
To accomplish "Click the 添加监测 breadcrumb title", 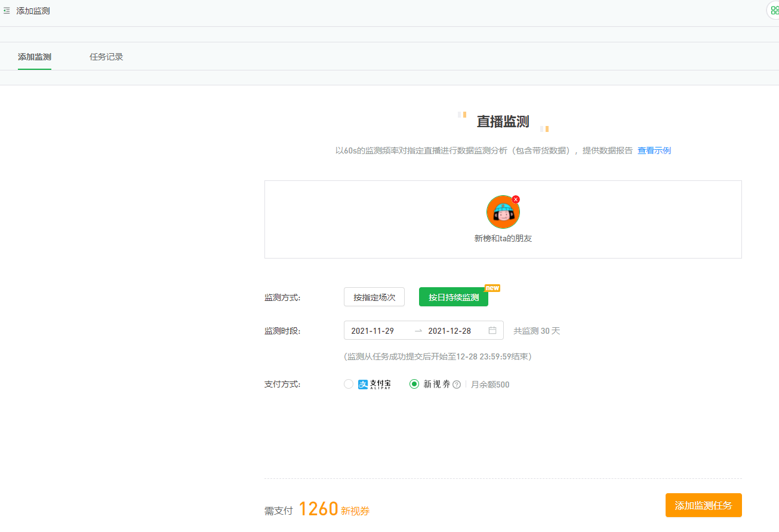I will point(33,11).
